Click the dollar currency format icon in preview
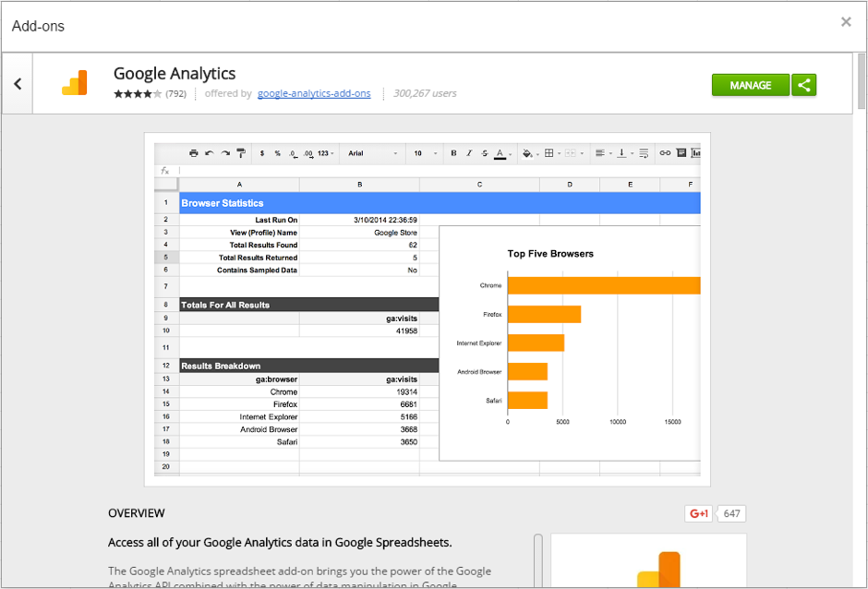Image resolution: width=868 pixels, height=589 pixels. (262, 153)
